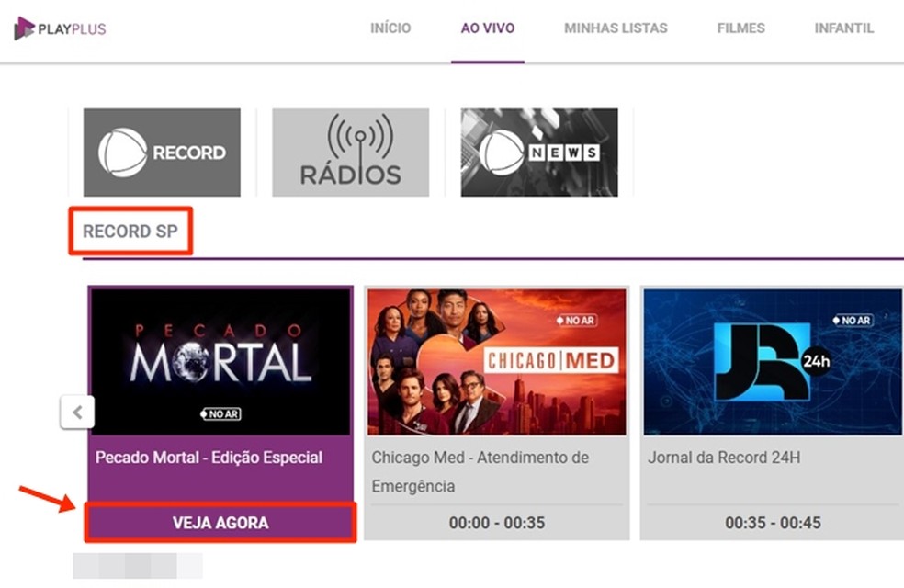Image resolution: width=904 pixels, height=588 pixels.
Task: Open the RÁDIOS channel tile
Action: [351, 153]
